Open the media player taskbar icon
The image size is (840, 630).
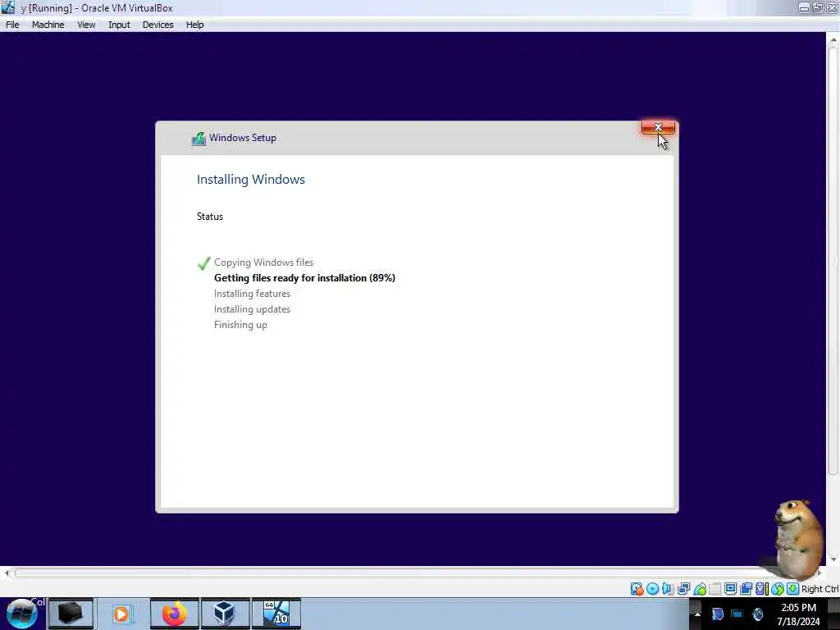pos(121,614)
